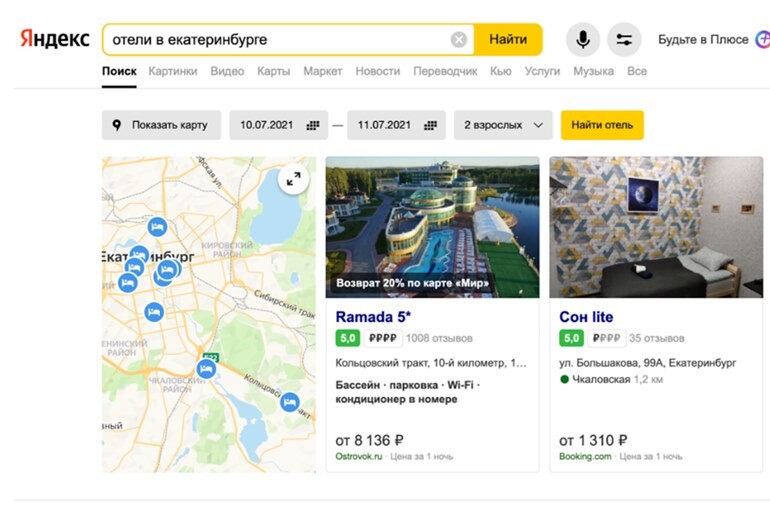Open the Сон lite room photo
The height and width of the screenshot is (518, 770).
click(x=656, y=227)
